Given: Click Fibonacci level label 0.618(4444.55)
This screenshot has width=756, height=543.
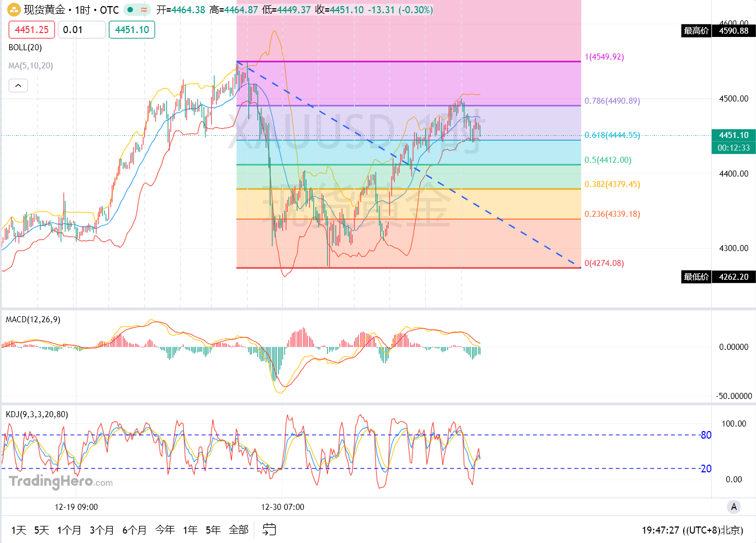Looking at the screenshot, I should [x=612, y=135].
